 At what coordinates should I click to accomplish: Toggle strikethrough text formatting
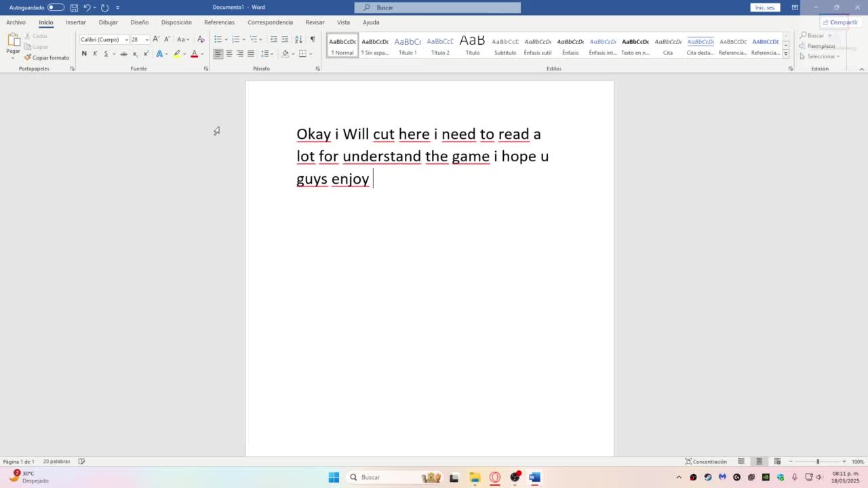point(123,54)
